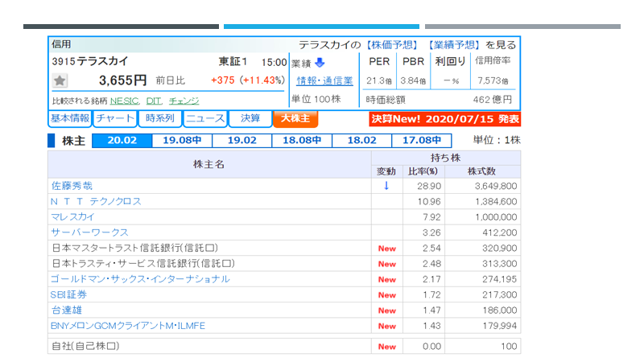Open shareholder NTTテクノクロス link
This screenshot has width=644, height=362.
pos(96,202)
